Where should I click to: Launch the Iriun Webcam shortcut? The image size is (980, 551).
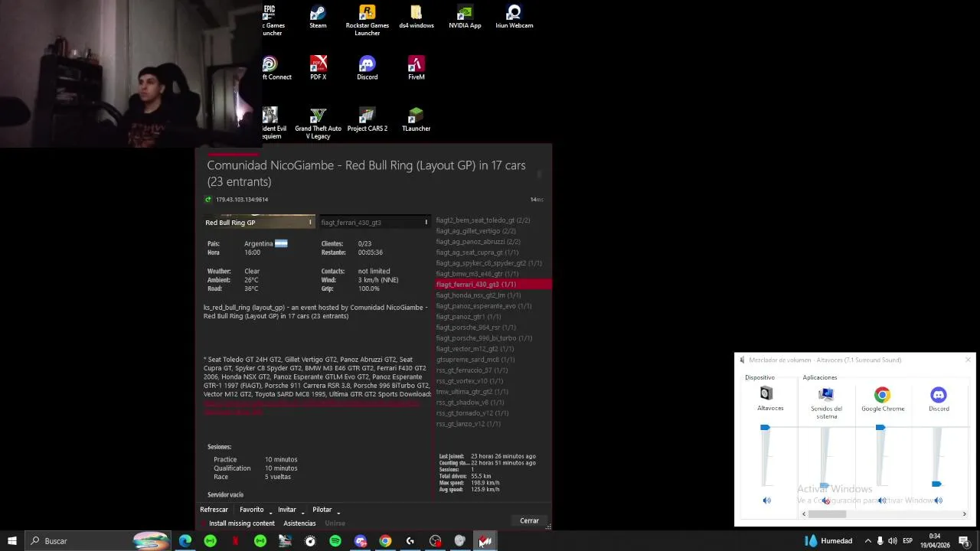(514, 17)
